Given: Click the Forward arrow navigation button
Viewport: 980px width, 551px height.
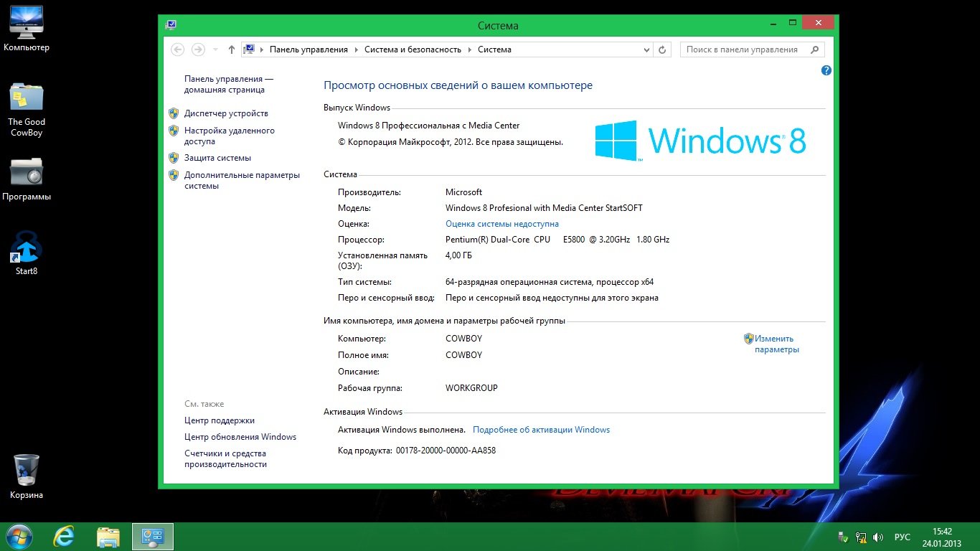Looking at the screenshot, I should (199, 50).
